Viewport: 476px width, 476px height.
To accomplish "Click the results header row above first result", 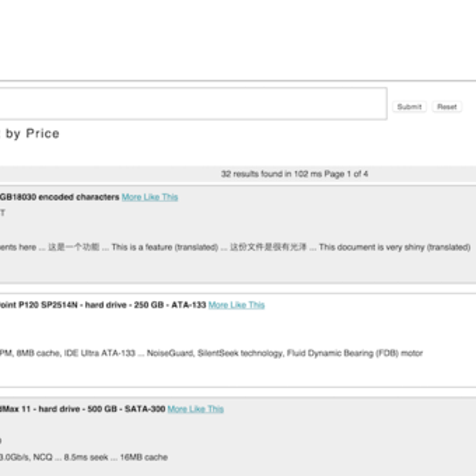I will [119, 173].
